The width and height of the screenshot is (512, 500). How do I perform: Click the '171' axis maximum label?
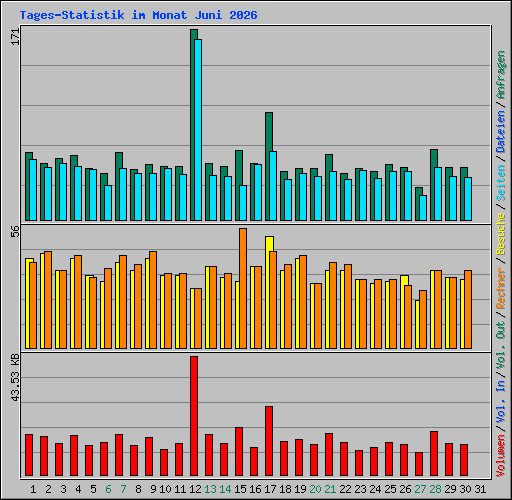coord(15,37)
